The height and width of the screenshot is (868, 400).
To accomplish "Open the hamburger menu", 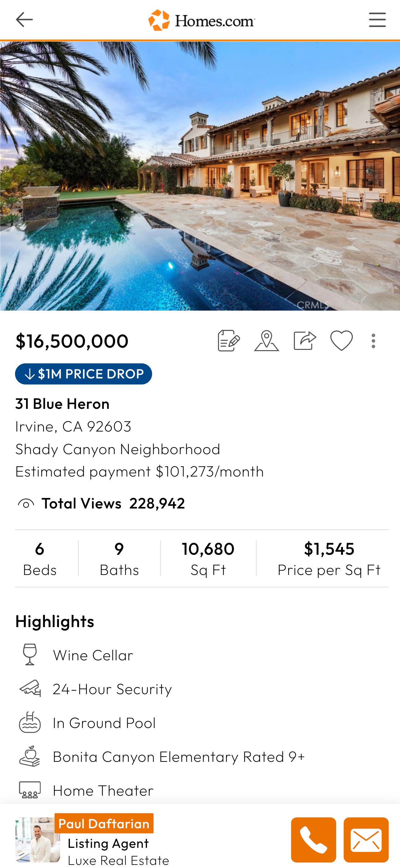I will (377, 20).
